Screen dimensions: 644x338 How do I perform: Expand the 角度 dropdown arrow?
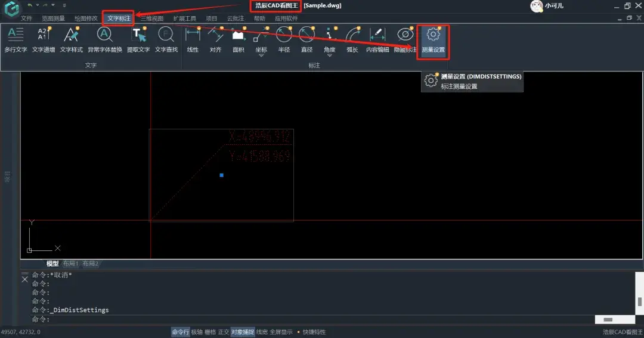coord(329,55)
